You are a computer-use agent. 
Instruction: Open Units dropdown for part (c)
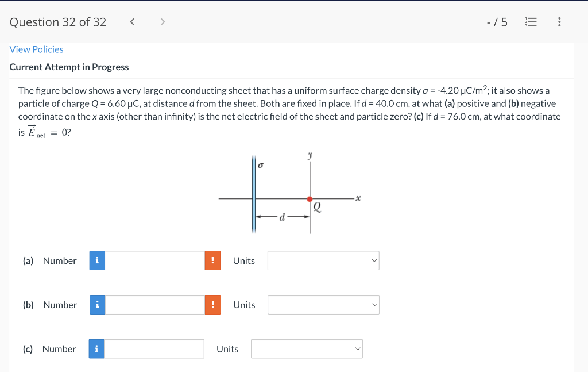(x=307, y=349)
